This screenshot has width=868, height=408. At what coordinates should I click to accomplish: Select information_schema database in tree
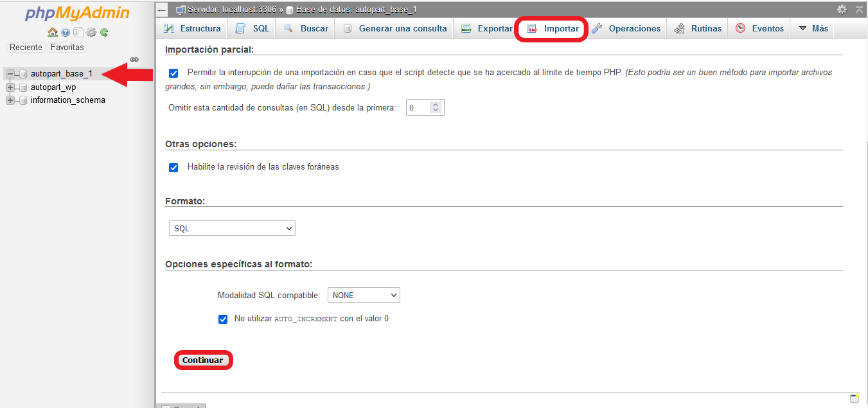(67, 100)
